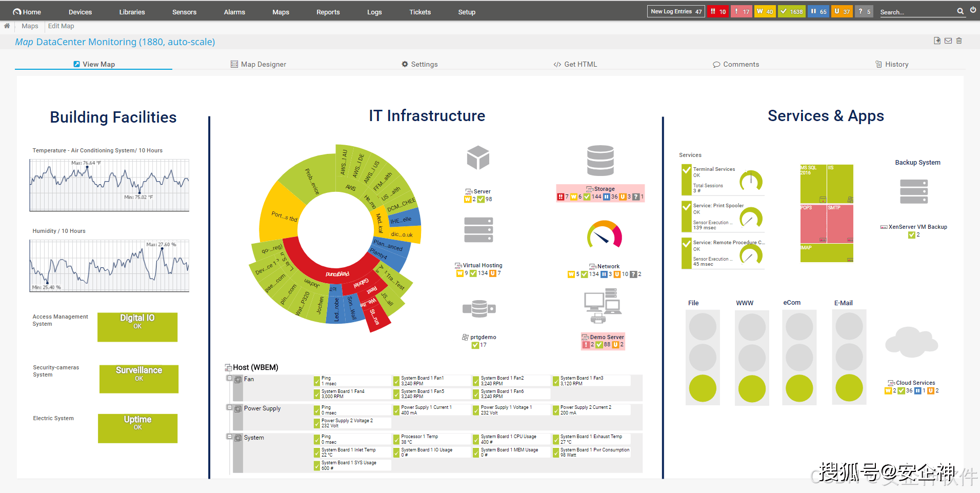Open the Settings tab
Screen dimensions: 980x493
coord(419,64)
